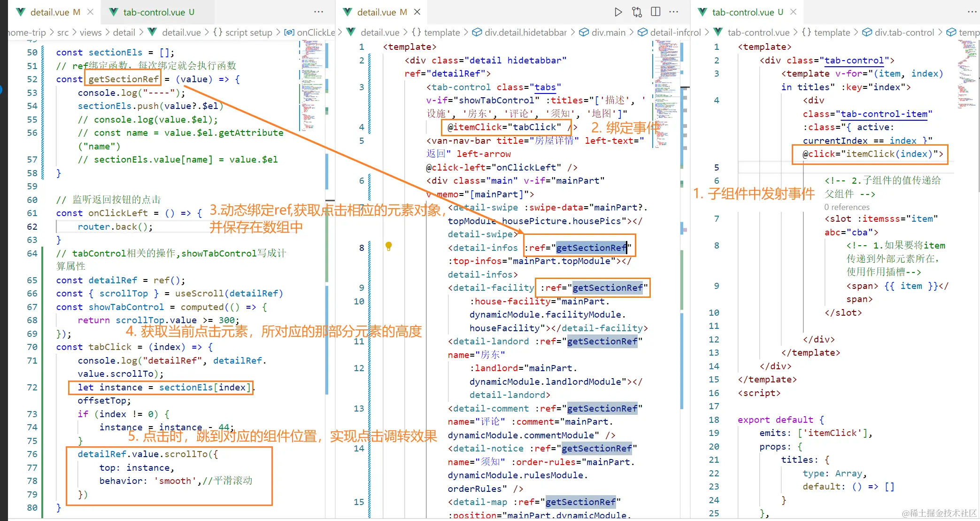Close the tab-control.vue tab in right group

coord(794,12)
